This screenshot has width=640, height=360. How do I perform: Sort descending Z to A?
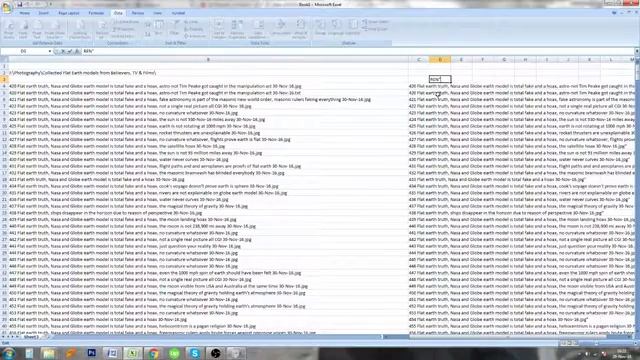click(x=147, y=34)
